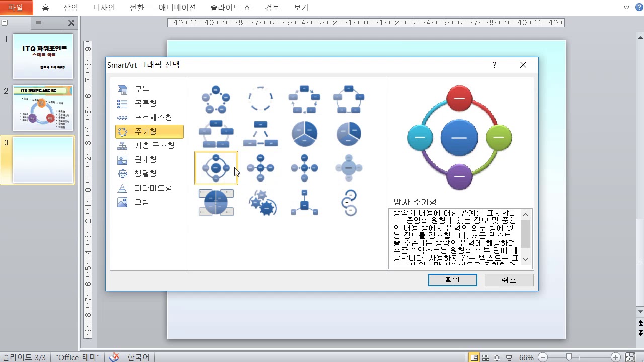This screenshot has width=644, height=362.
Task: Pick the Continuous Cycle layout thumbnail
Action: point(216,133)
